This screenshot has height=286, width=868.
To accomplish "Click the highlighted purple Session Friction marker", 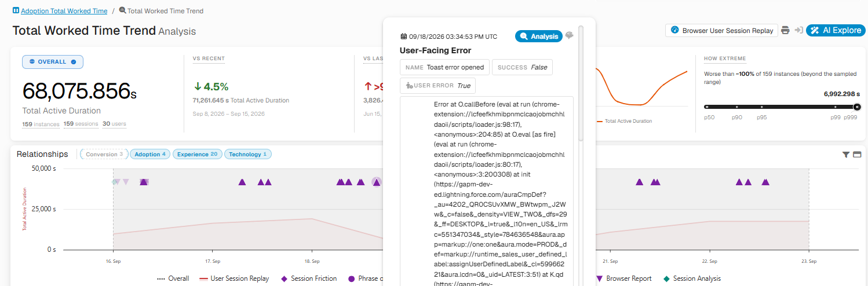I will [377, 182].
